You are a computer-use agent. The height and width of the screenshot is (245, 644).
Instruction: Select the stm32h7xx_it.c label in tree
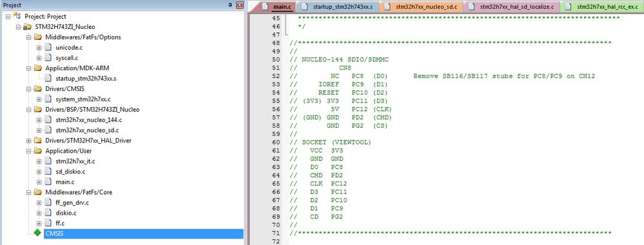75,161
